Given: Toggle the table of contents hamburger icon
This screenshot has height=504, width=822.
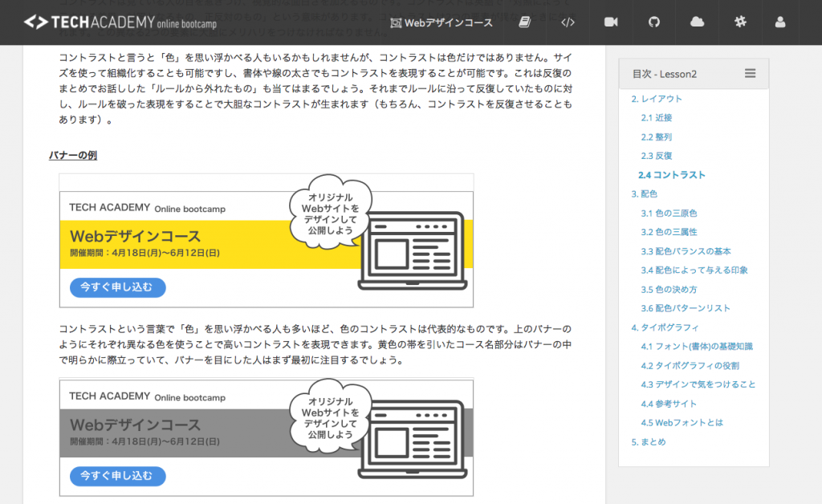Looking at the screenshot, I should click(x=751, y=73).
